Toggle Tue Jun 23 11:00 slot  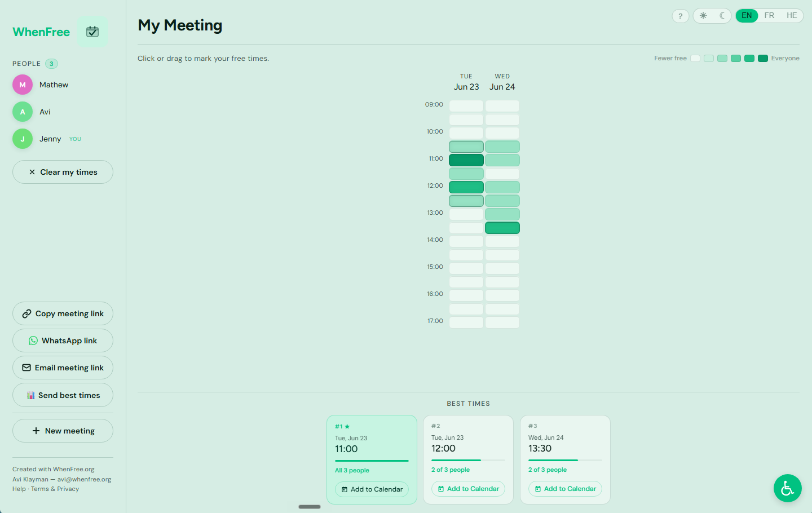pyautogui.click(x=466, y=160)
